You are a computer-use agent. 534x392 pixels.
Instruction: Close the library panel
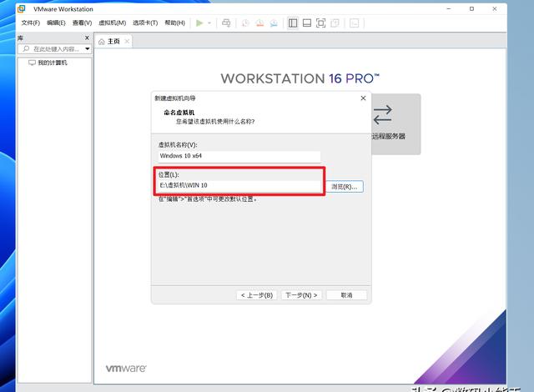click(87, 38)
